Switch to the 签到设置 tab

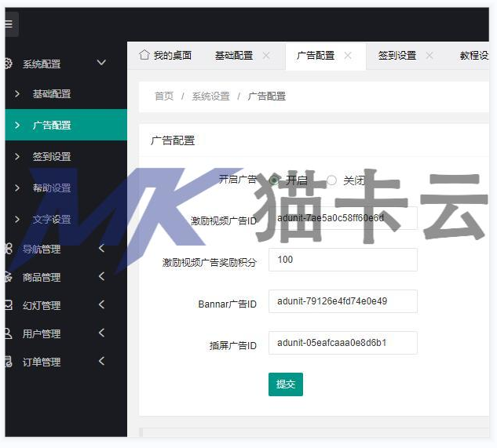(x=397, y=56)
